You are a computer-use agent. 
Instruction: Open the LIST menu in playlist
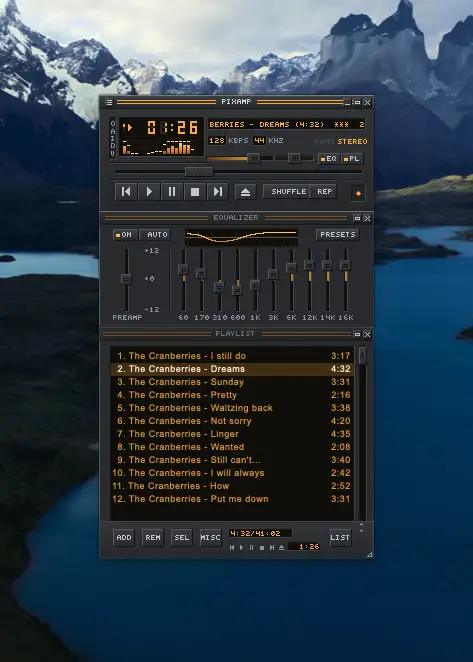point(340,538)
